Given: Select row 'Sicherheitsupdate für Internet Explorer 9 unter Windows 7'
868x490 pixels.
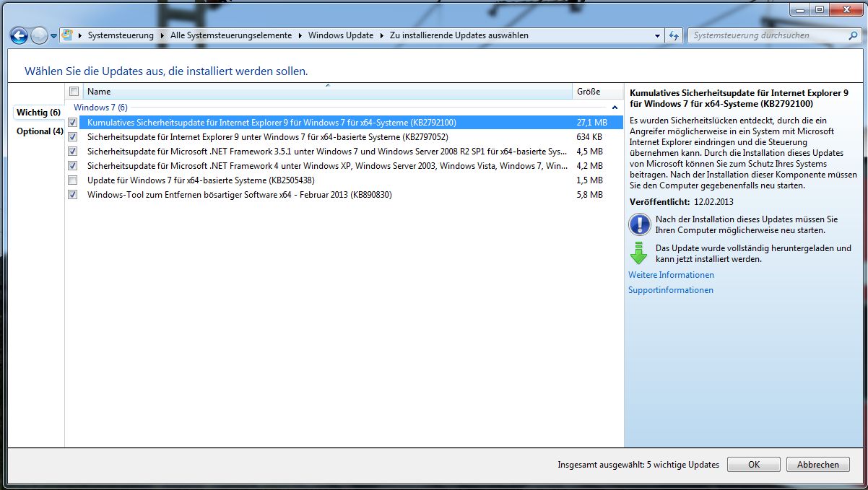Looking at the screenshot, I should 344,137.
